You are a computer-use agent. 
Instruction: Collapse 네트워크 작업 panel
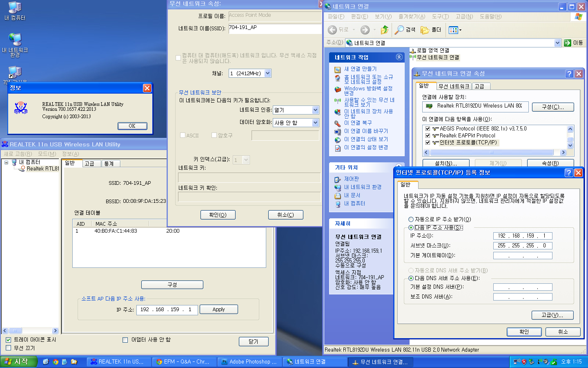[399, 57]
